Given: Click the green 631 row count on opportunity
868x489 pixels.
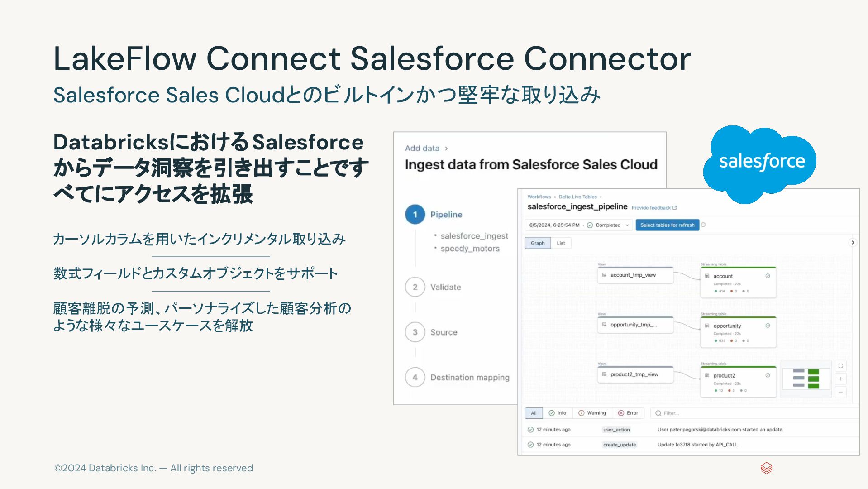Looking at the screenshot, I should tap(720, 341).
